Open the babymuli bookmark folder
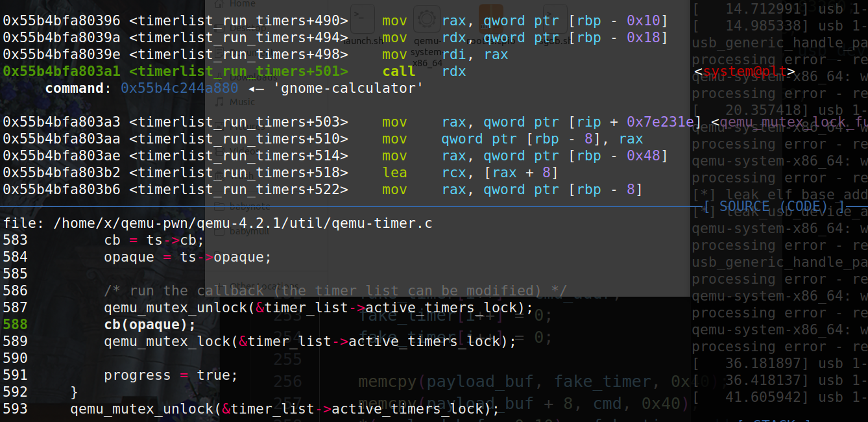Viewport: 868px width, 422px height. pyautogui.click(x=249, y=231)
